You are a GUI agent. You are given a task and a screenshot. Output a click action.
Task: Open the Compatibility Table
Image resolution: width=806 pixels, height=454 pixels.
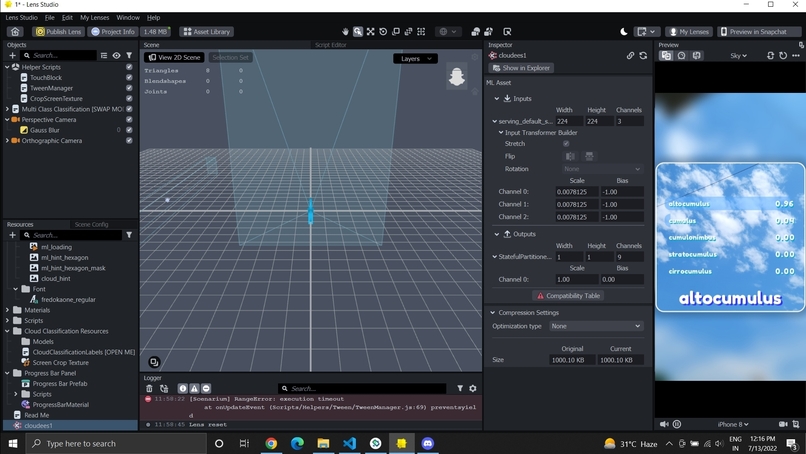[x=568, y=296]
